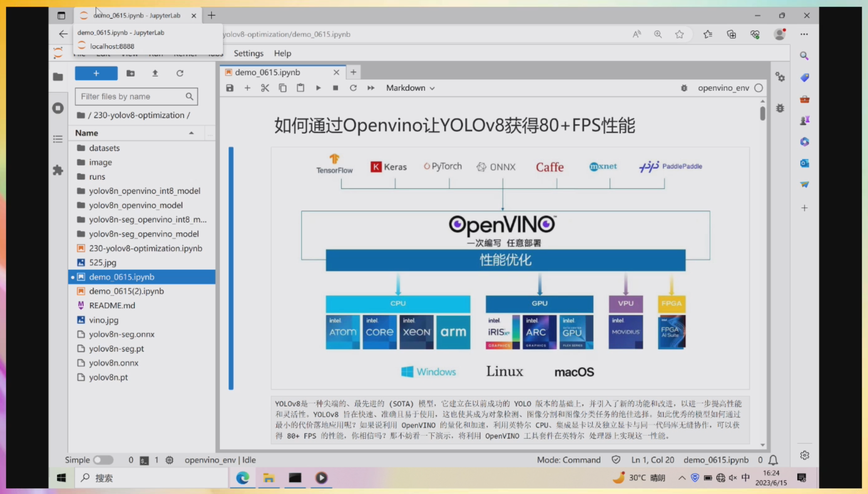Collapse the cell using the blue bar

[231, 268]
